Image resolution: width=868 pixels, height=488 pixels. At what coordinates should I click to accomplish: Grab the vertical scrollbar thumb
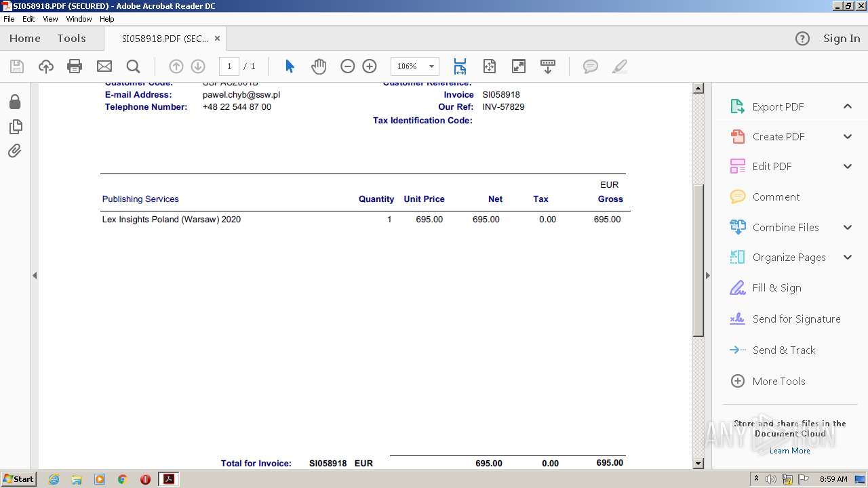(x=698, y=261)
